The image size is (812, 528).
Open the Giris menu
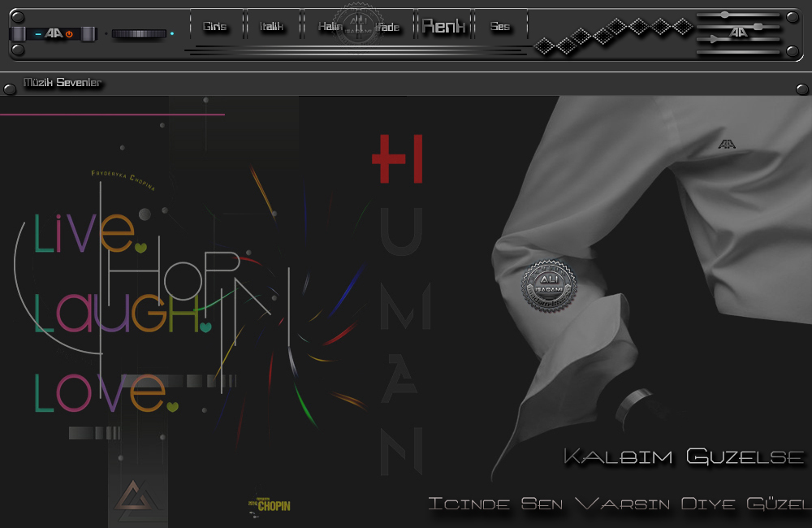click(214, 27)
